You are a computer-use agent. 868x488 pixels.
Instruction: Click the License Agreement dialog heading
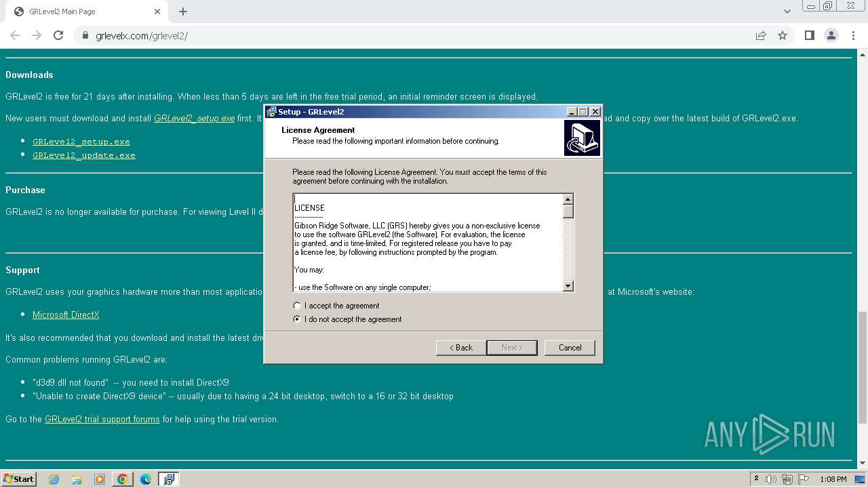click(x=318, y=130)
